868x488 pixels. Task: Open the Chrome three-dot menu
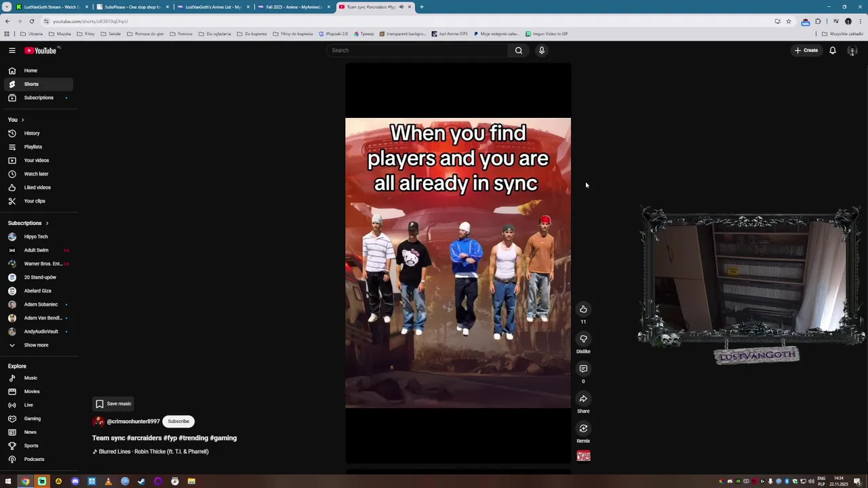tap(860, 21)
